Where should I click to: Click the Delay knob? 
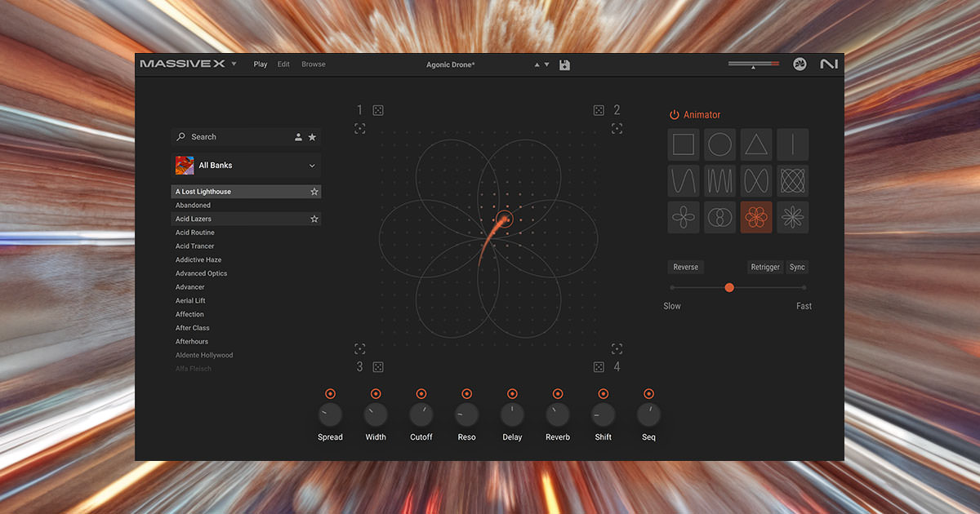[x=512, y=414]
